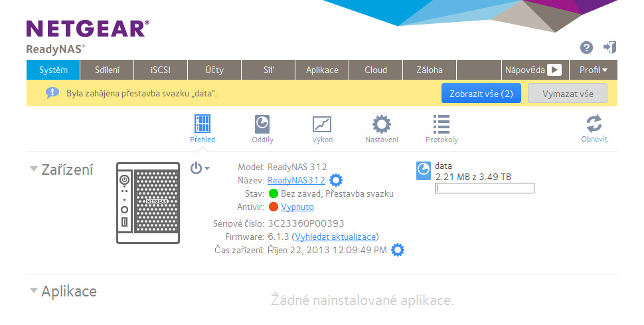644x325 pixels.
Task: Open the help question mark icon
Action: [x=586, y=48]
